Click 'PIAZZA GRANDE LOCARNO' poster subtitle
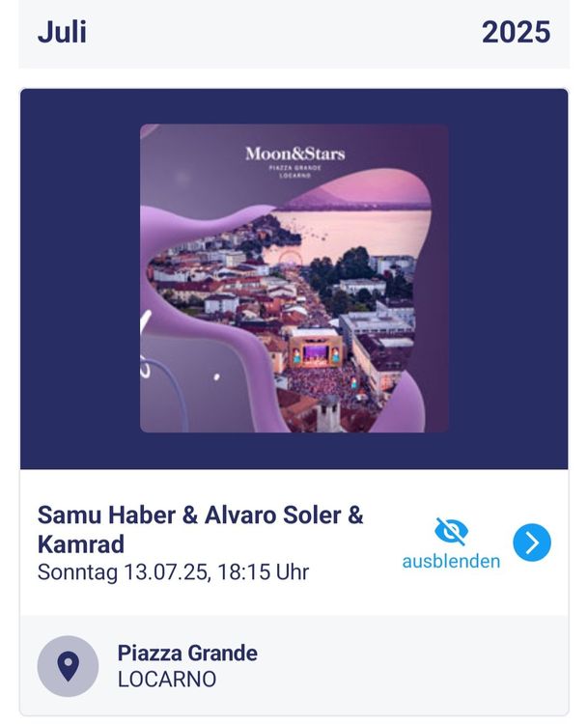 point(294,172)
